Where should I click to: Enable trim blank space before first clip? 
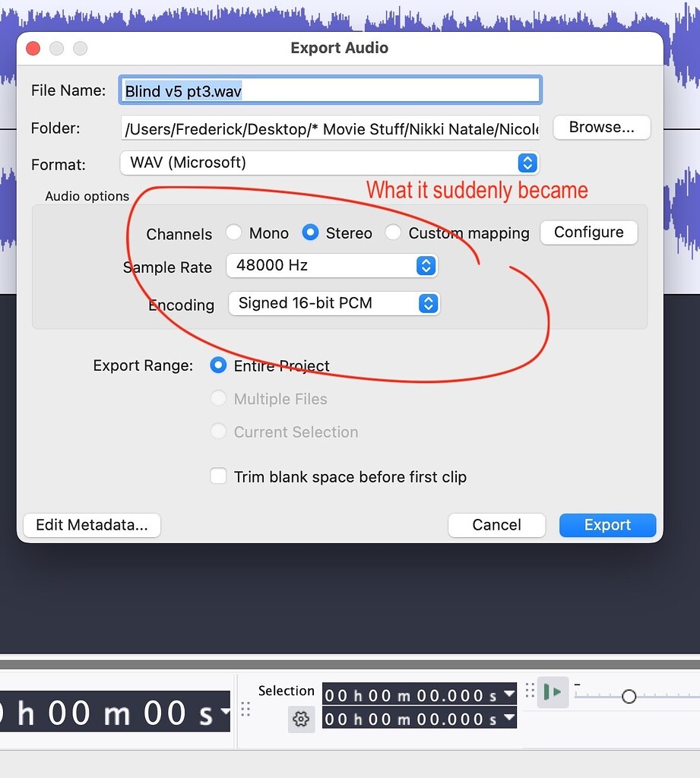[x=218, y=476]
